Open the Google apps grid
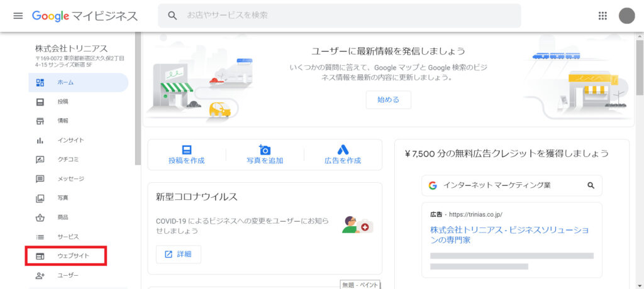This screenshot has height=289, width=644. [602, 16]
